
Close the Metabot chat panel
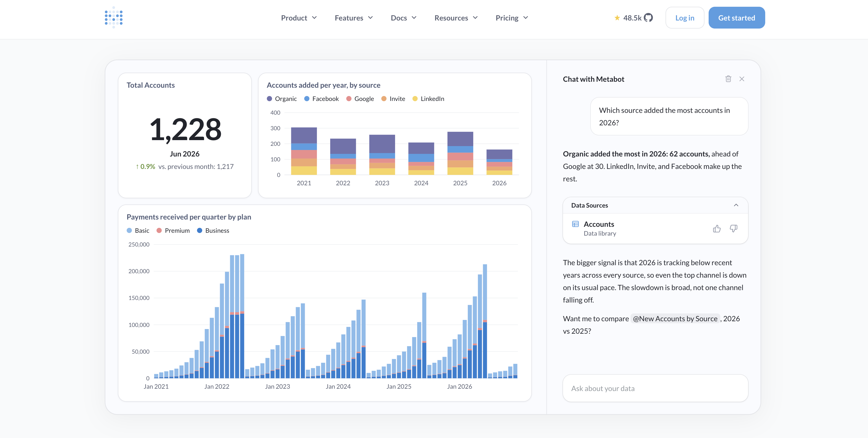[742, 79]
